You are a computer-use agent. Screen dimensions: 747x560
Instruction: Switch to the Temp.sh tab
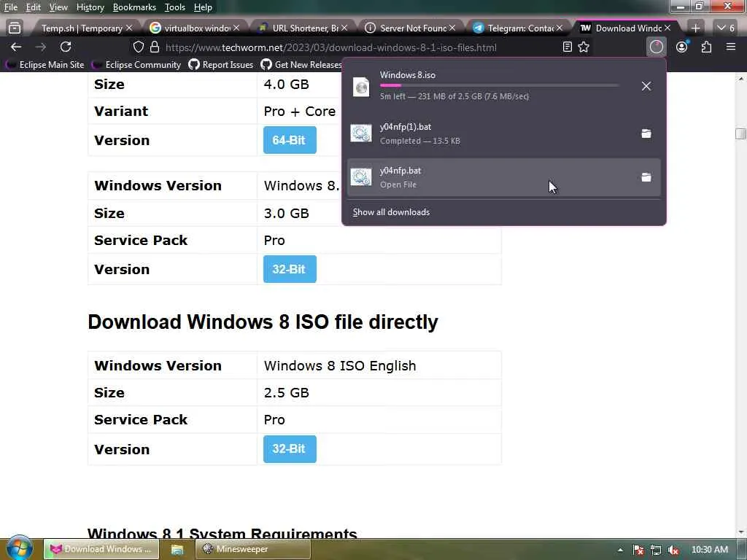[x=82, y=28]
